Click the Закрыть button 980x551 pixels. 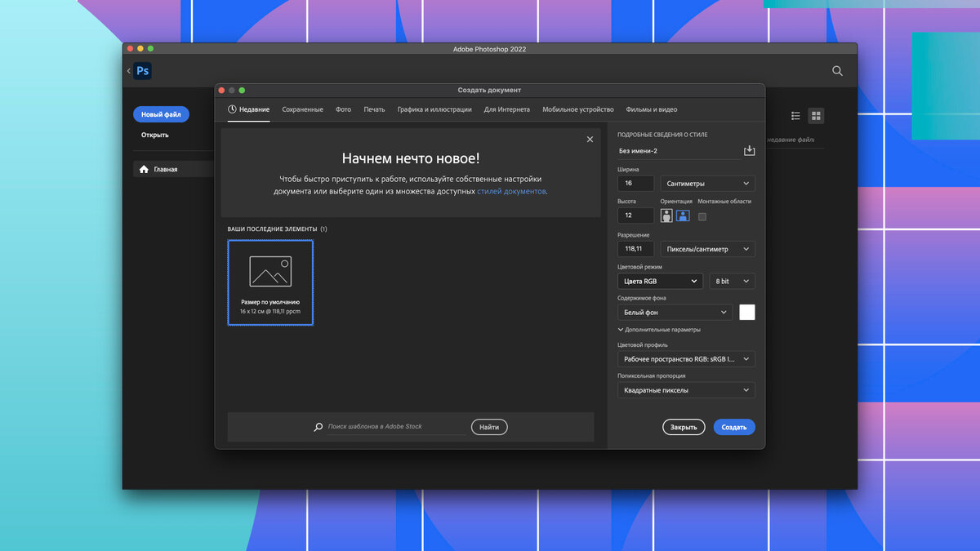684,427
